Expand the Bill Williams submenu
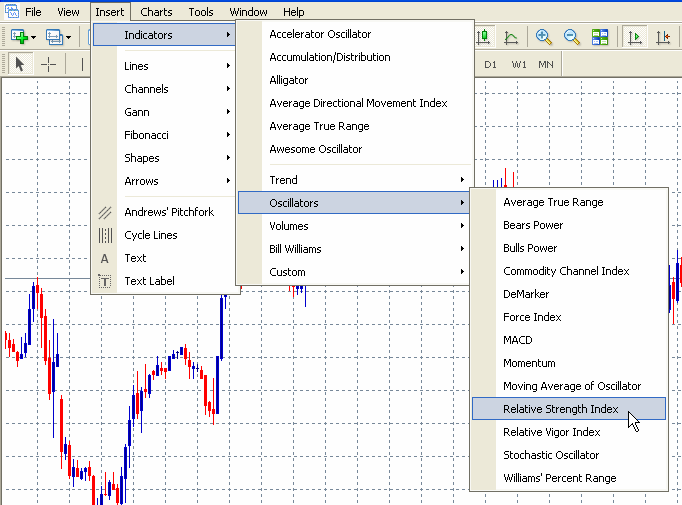 coord(354,249)
